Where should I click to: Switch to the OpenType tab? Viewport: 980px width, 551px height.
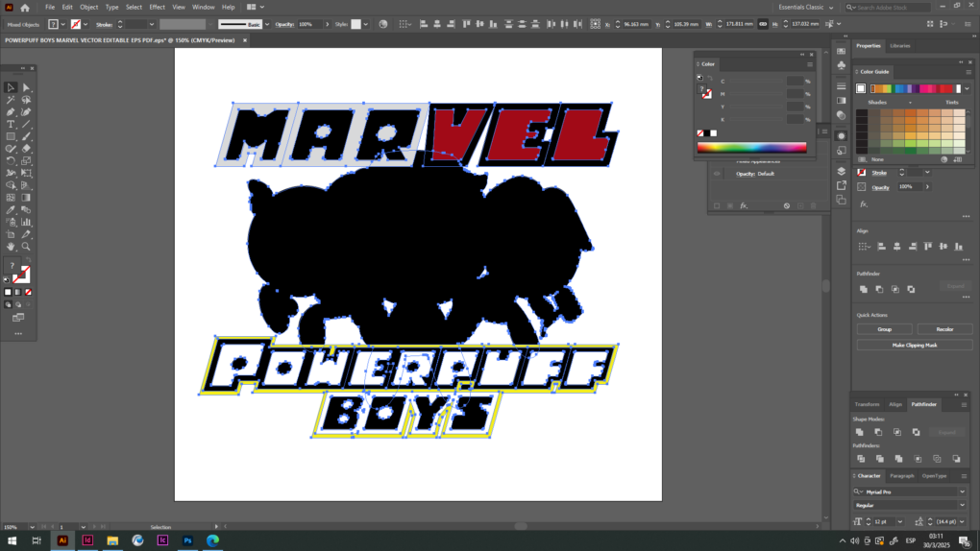[x=935, y=476]
